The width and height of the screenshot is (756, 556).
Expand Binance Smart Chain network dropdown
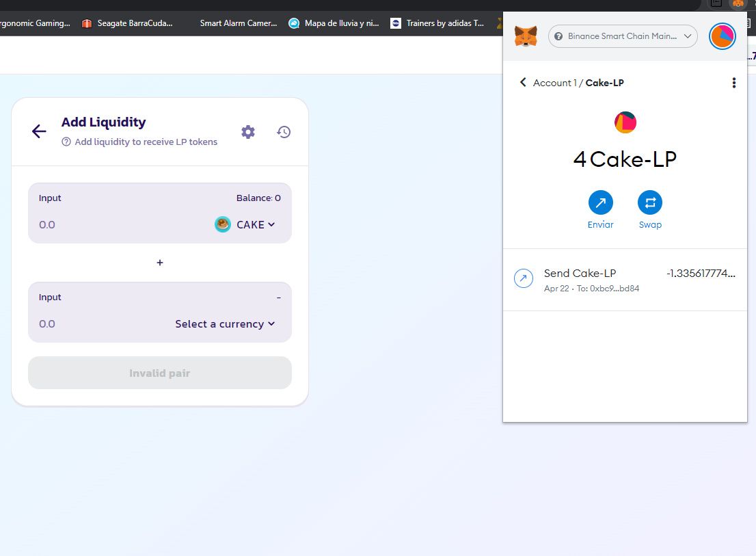point(623,36)
